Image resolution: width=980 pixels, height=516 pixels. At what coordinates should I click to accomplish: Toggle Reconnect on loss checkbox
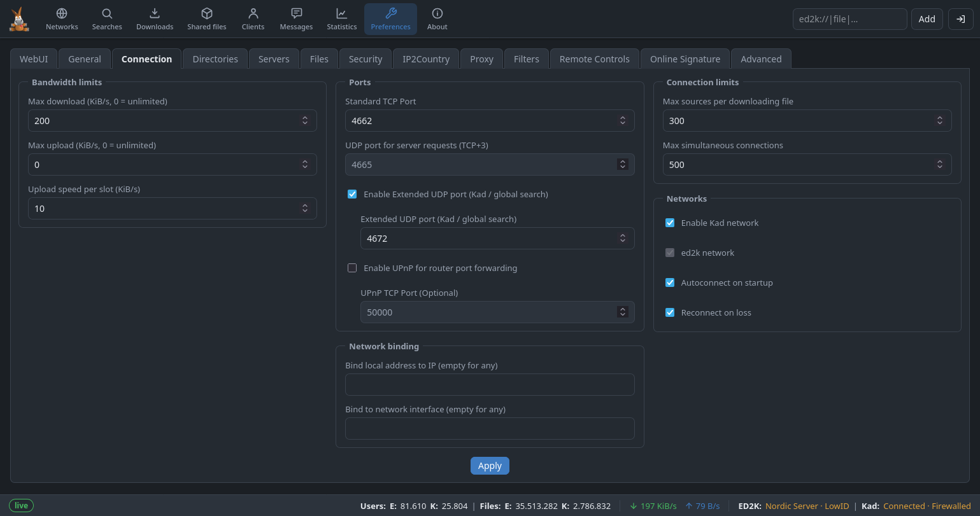pyautogui.click(x=670, y=312)
